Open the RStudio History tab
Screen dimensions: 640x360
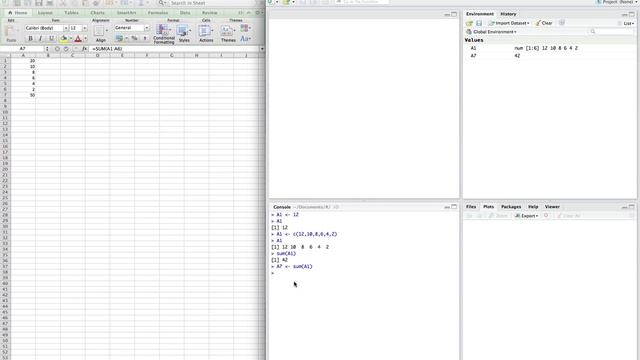tap(508, 14)
